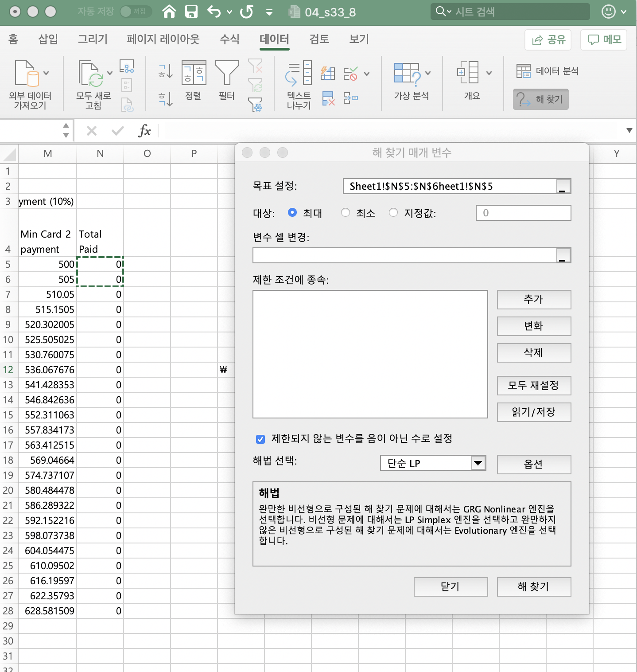Undo the last action with the arrow icon

[x=214, y=12]
